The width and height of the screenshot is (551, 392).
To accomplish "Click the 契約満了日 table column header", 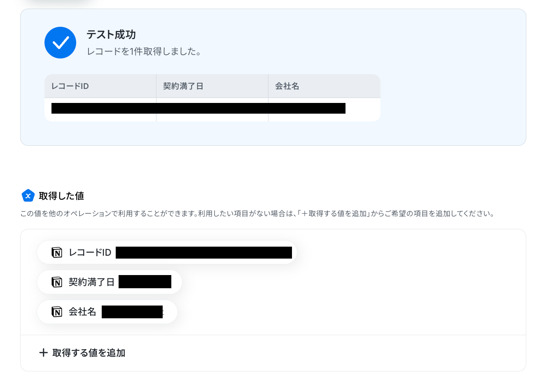I will coord(212,86).
